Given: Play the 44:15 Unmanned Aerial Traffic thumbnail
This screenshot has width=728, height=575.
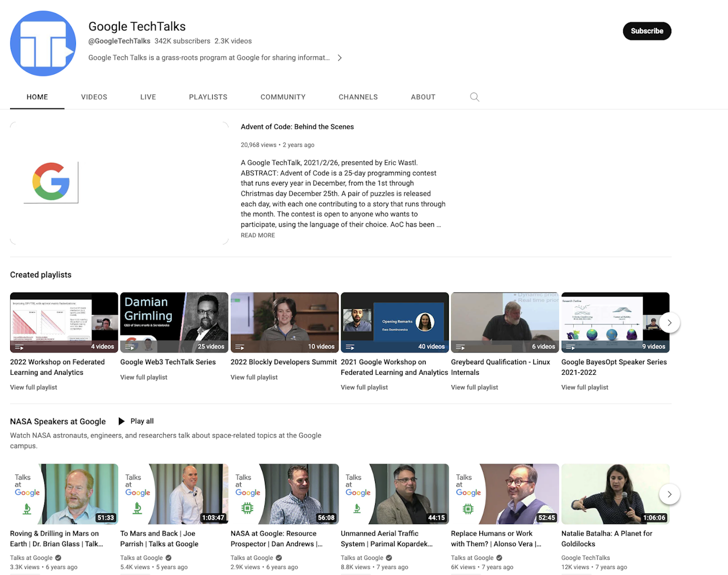Looking at the screenshot, I should pos(395,494).
